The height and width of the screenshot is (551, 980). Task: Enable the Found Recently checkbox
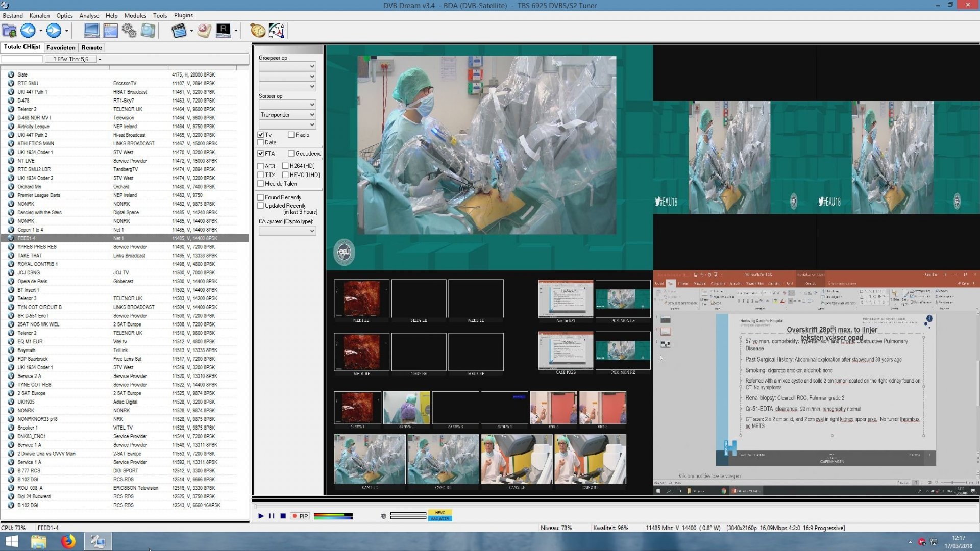click(261, 197)
